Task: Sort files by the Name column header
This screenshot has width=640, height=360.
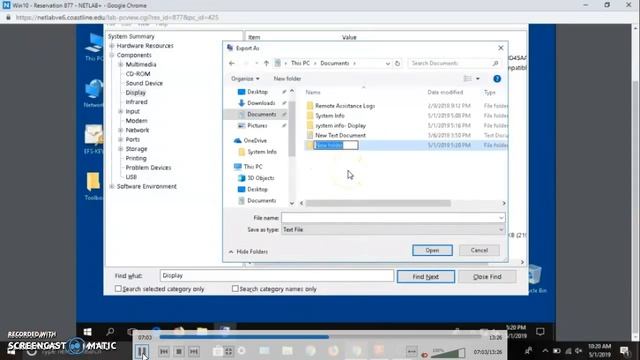Action: (313, 92)
